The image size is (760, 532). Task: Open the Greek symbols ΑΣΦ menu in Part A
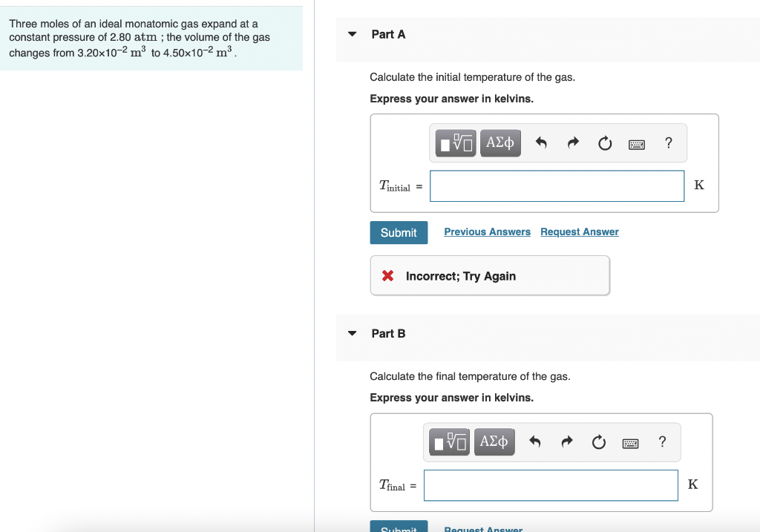(x=499, y=143)
